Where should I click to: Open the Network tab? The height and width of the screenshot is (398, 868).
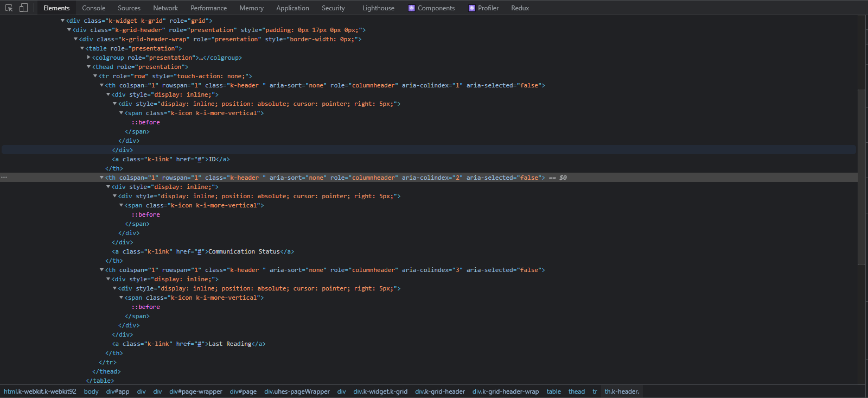click(165, 8)
